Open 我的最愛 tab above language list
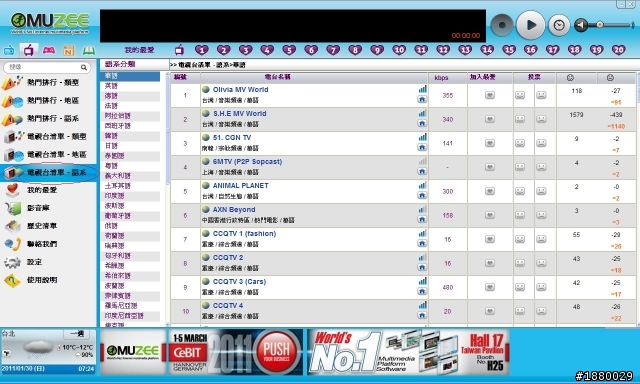The width and height of the screenshot is (640, 384). click(x=139, y=50)
